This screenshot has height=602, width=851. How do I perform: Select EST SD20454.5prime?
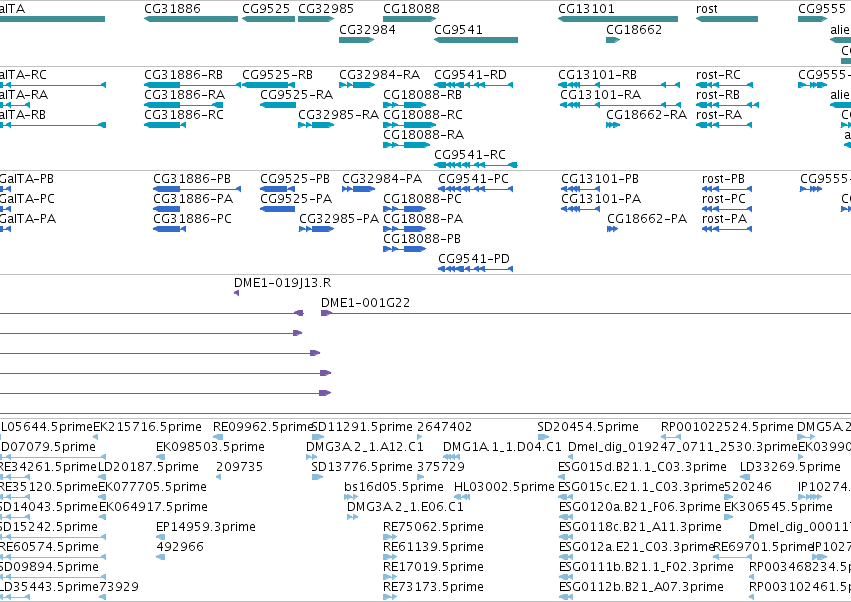(543, 437)
